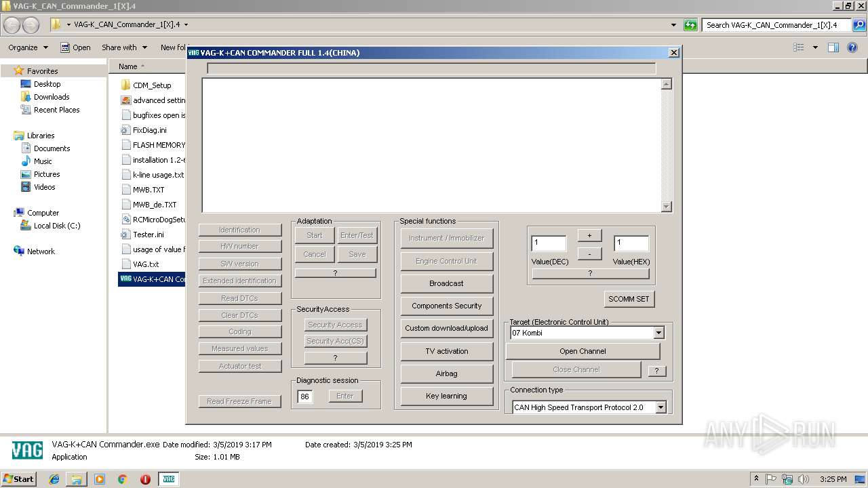The image size is (868, 488).
Task: Open help below the value fields
Action: (x=590, y=273)
